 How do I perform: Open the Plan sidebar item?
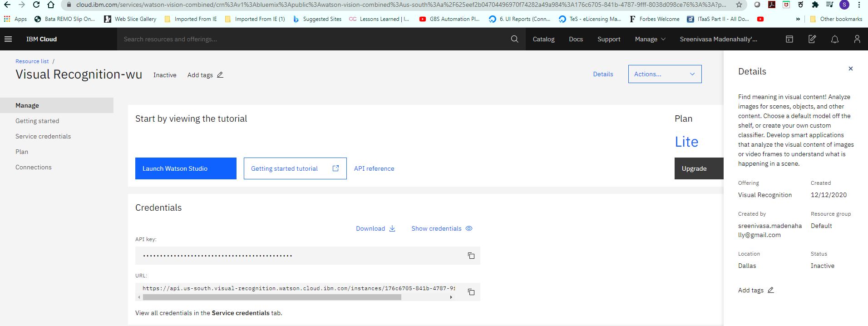(22, 152)
